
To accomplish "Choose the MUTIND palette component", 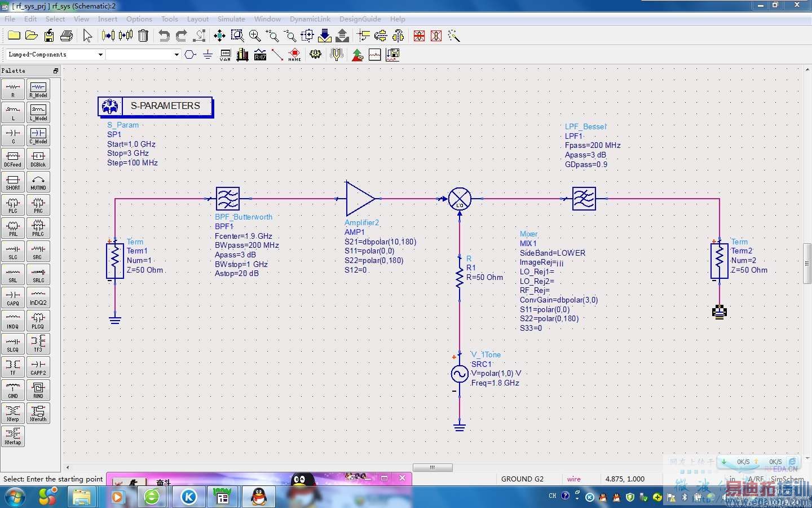I will click(x=38, y=182).
